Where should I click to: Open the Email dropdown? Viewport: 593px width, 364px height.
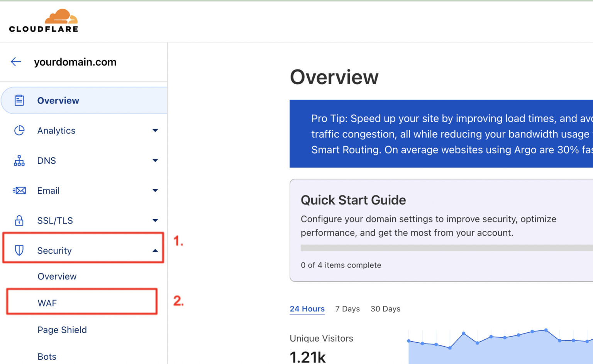pos(155,190)
